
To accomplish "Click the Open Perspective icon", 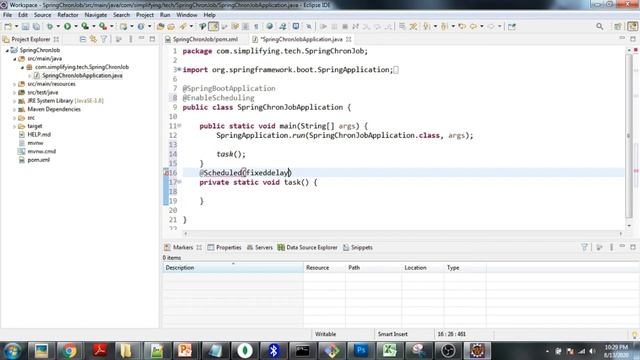I will (x=618, y=27).
